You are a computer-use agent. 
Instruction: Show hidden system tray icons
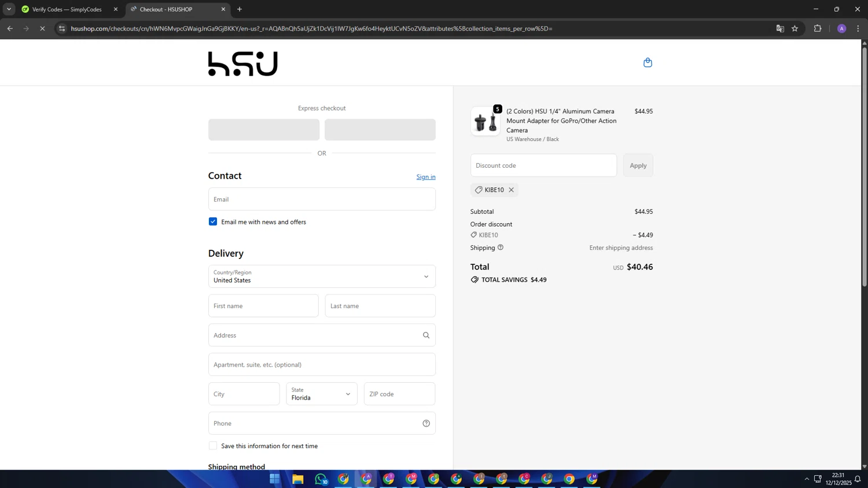click(807, 479)
